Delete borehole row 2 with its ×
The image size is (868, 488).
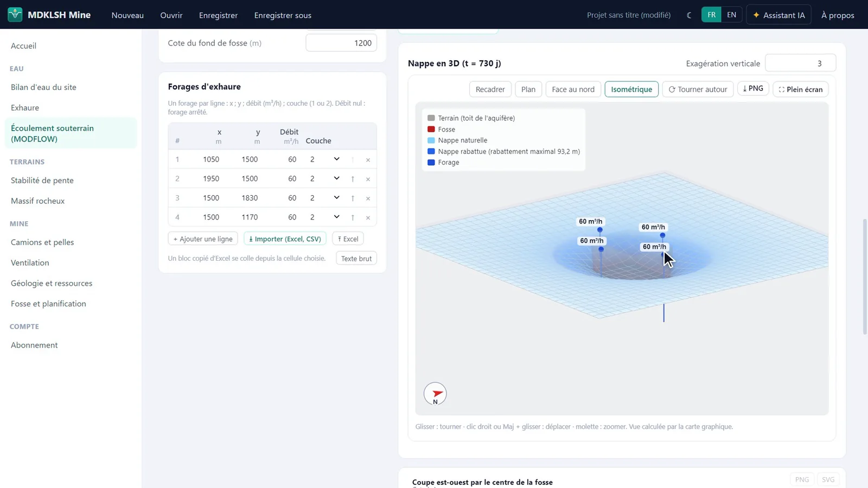pyautogui.click(x=368, y=179)
